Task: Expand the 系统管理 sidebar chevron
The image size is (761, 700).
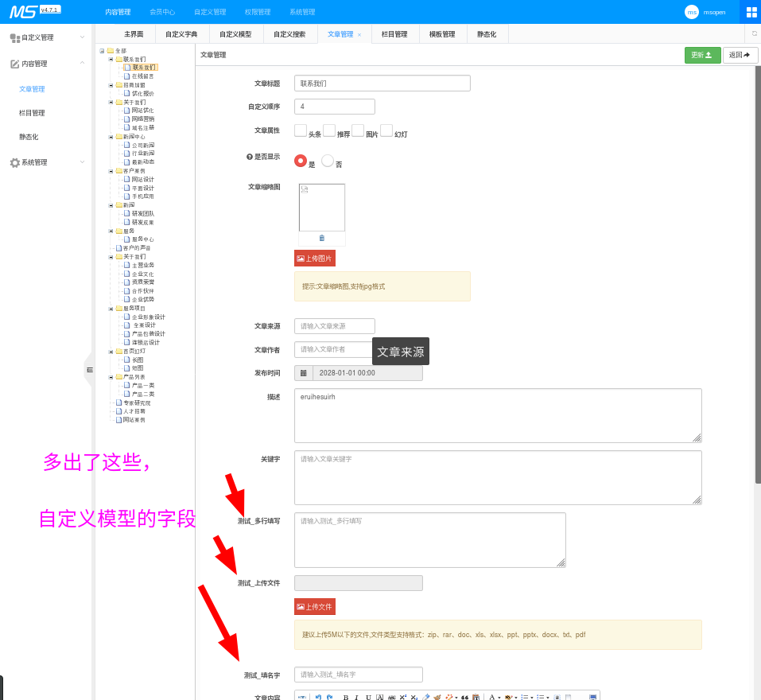Action: pyautogui.click(x=82, y=161)
